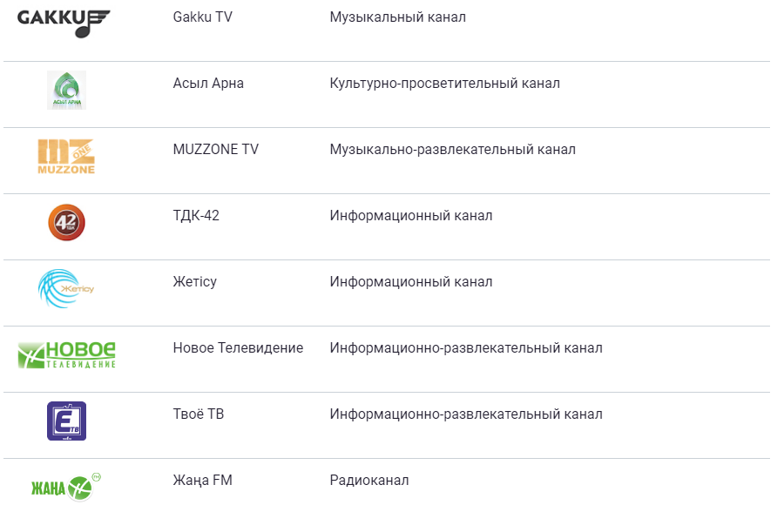Select the Gakku TV channel name
The width and height of the screenshot is (784, 532).
205,17
